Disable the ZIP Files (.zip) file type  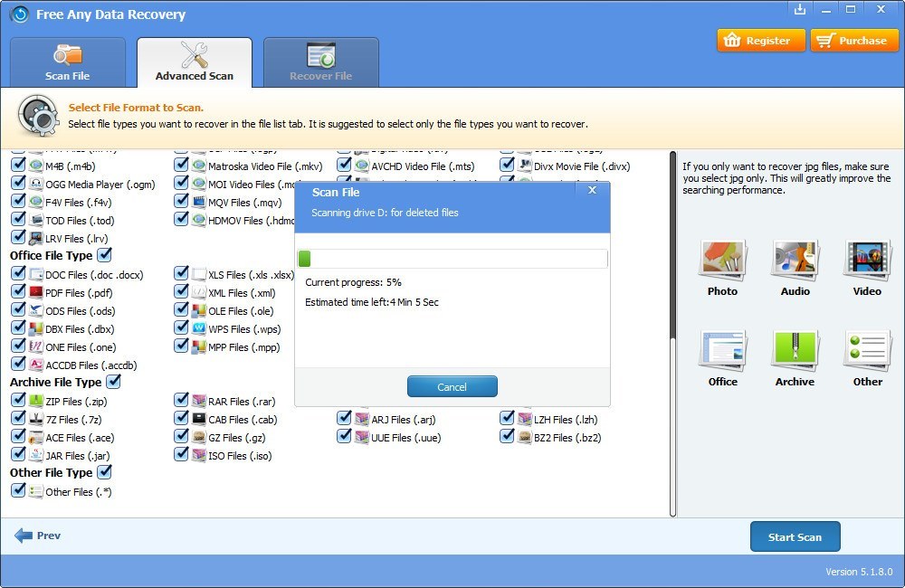(18, 401)
